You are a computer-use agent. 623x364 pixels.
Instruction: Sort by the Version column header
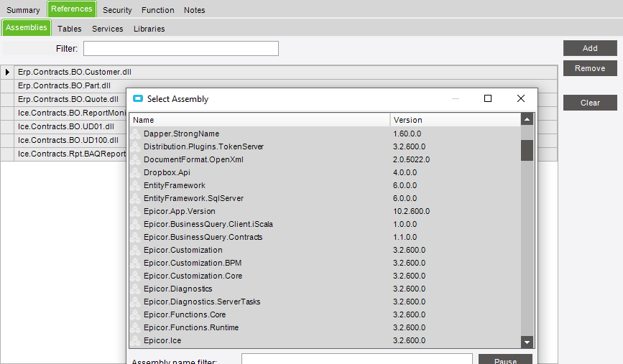456,120
